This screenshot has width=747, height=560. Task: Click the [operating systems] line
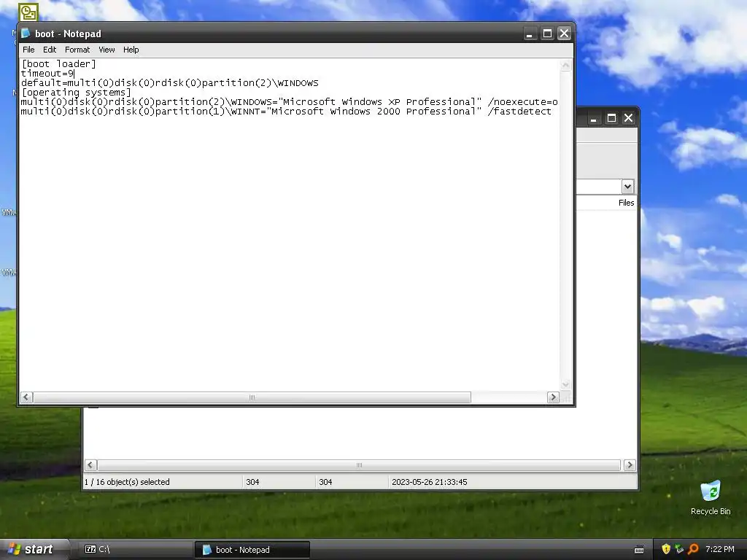[x=76, y=93]
